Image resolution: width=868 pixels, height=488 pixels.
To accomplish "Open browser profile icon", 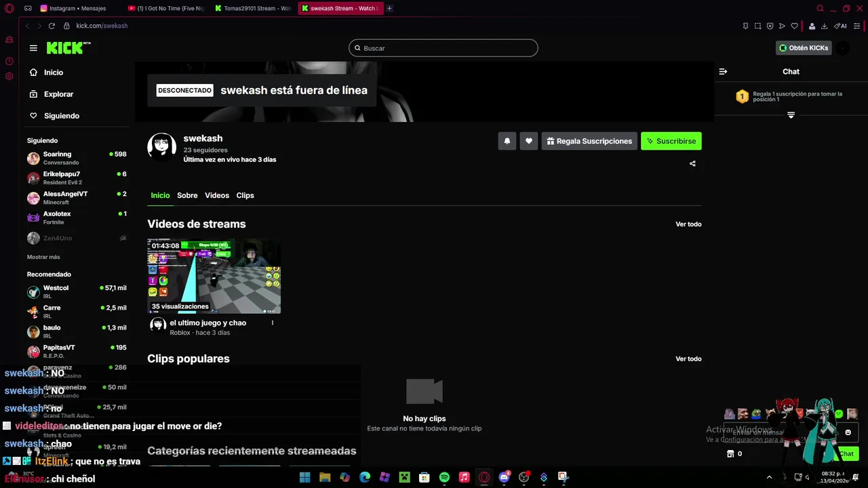I will pyautogui.click(x=812, y=26).
